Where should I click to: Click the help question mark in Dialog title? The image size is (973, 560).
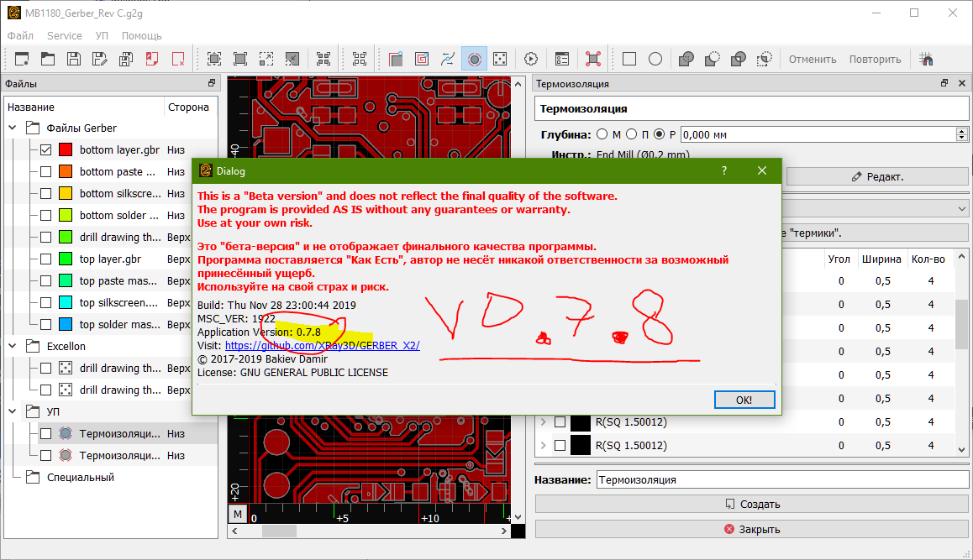(724, 170)
